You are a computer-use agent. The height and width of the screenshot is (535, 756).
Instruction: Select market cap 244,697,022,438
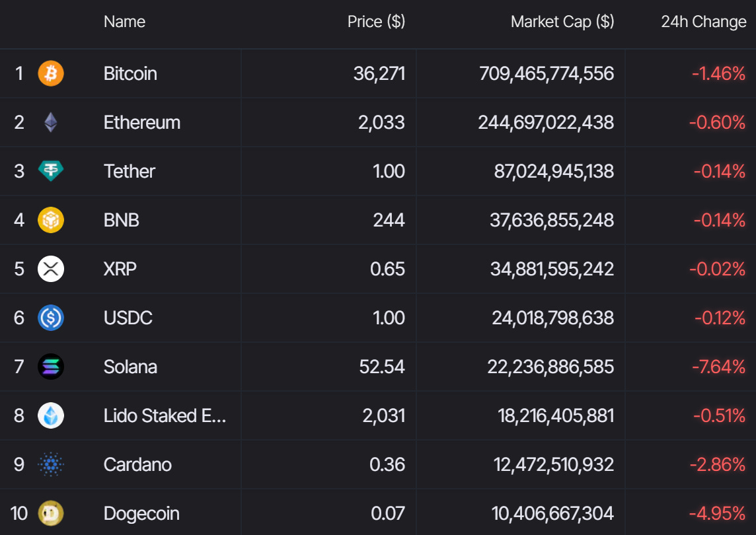pyautogui.click(x=546, y=122)
